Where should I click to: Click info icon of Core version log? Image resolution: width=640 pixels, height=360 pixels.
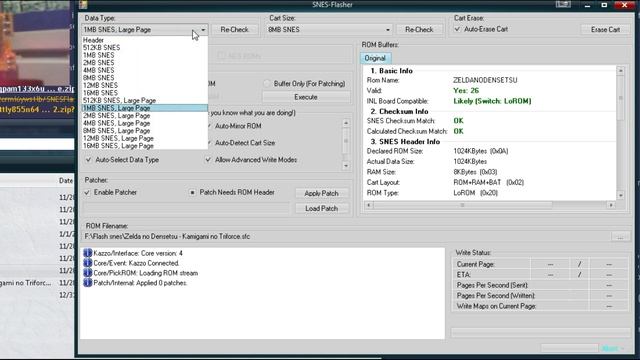(x=88, y=253)
